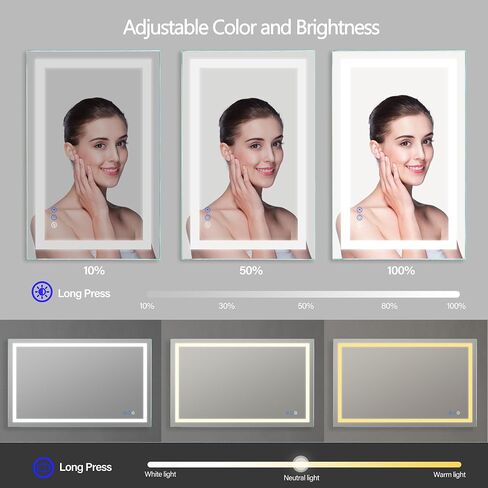Click the 30% mark on the brightness scale
The width and height of the screenshot is (488, 488).
227,306
